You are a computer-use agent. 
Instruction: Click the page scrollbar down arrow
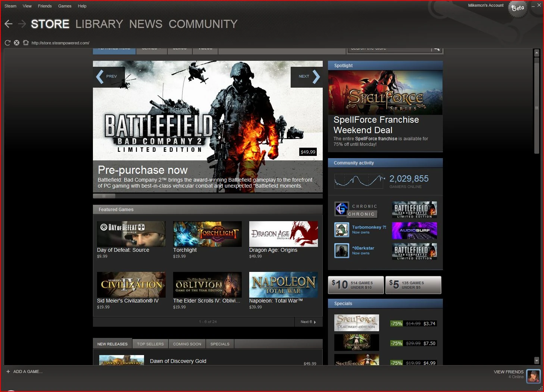(537, 361)
